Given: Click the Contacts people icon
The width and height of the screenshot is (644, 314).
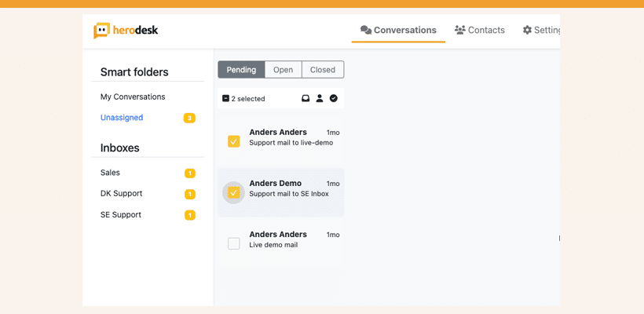Looking at the screenshot, I should point(459,30).
